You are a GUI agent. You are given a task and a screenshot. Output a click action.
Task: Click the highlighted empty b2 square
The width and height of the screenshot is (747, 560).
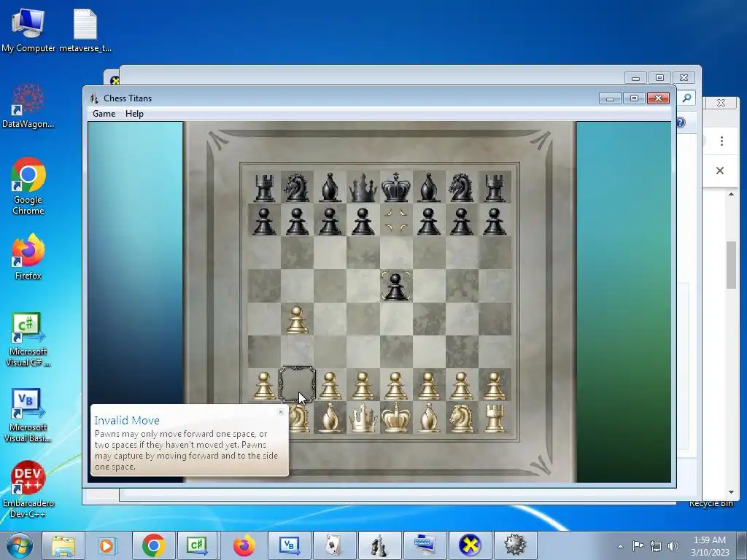tap(297, 384)
